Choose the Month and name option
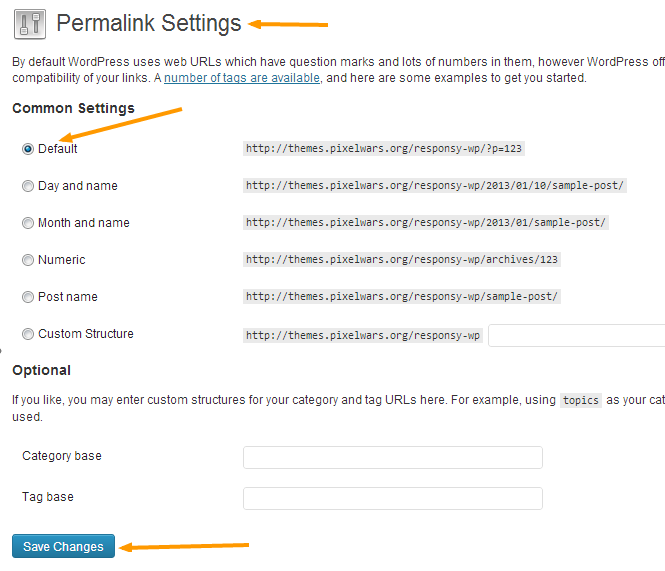Screen dimensions: 665x571 coord(28,223)
